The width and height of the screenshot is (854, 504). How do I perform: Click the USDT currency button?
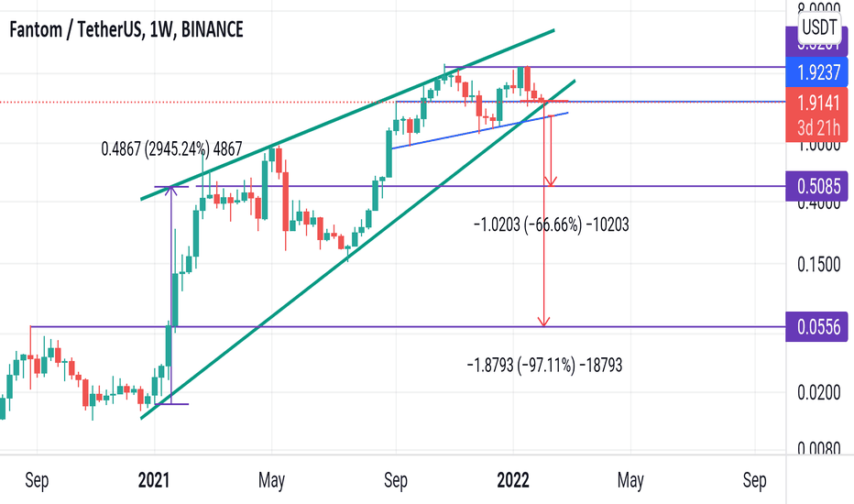(x=819, y=27)
